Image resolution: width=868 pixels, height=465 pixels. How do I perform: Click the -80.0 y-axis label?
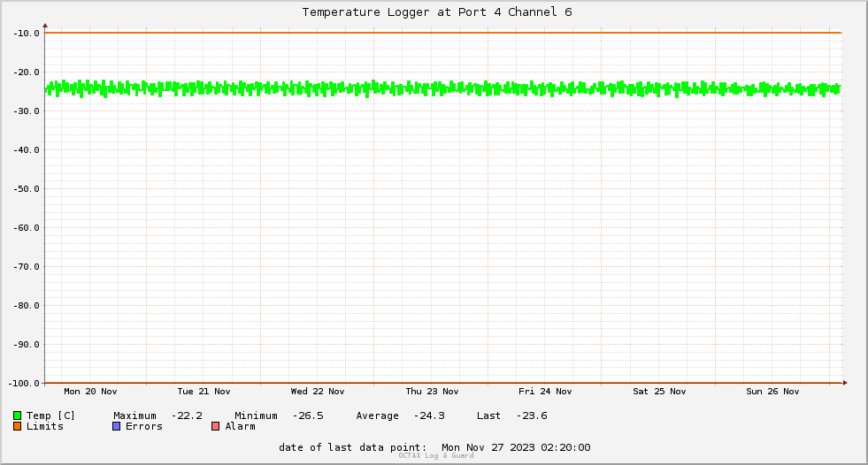tap(26, 305)
